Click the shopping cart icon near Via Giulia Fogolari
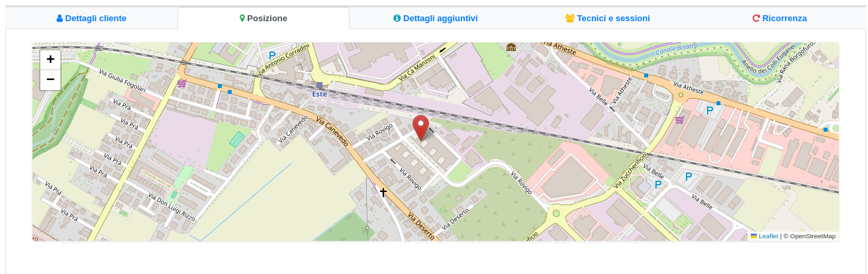The height and width of the screenshot is (274, 868). pyautogui.click(x=181, y=83)
